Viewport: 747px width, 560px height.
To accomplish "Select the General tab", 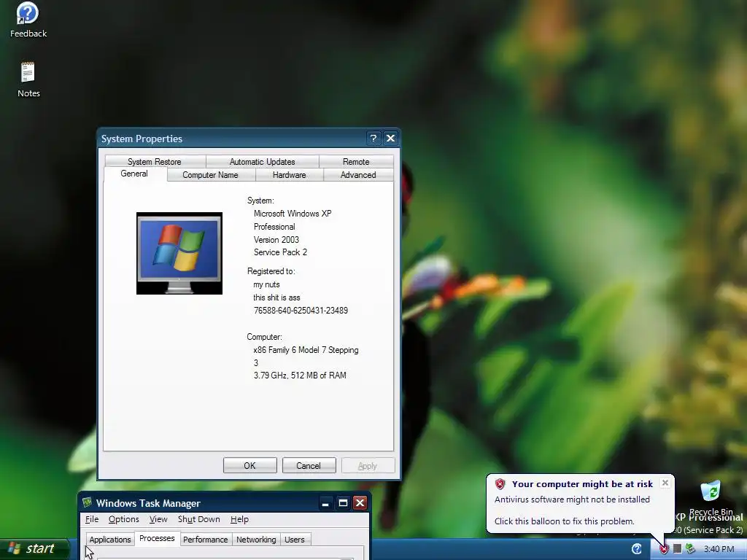I will coord(134,174).
